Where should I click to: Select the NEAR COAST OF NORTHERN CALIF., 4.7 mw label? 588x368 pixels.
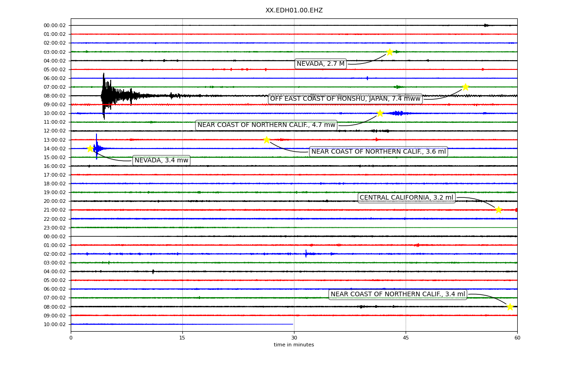[x=266, y=125]
